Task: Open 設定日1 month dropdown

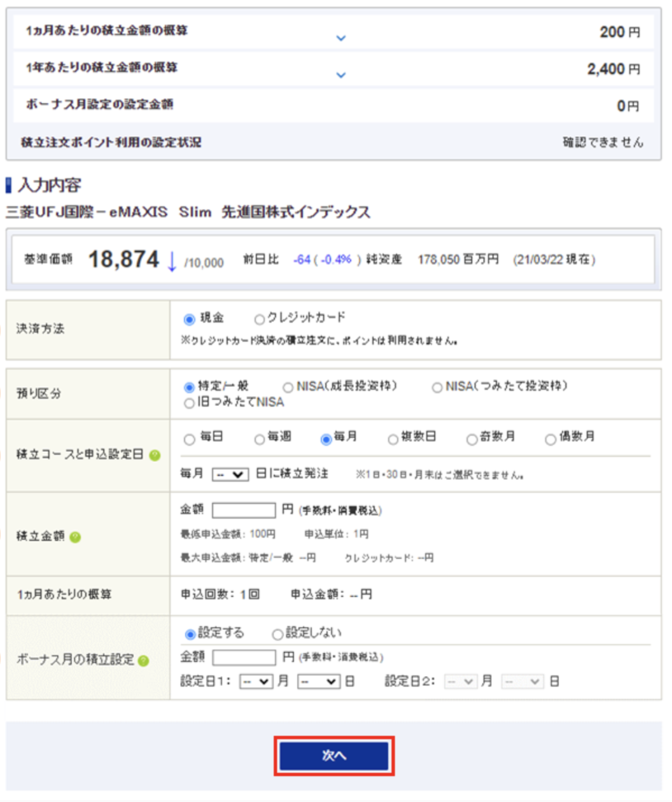Action: pos(256,682)
